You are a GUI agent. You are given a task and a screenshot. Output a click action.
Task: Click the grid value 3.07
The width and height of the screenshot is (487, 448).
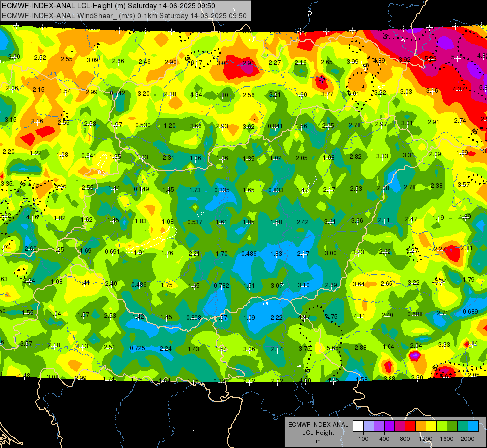[x=277, y=285]
